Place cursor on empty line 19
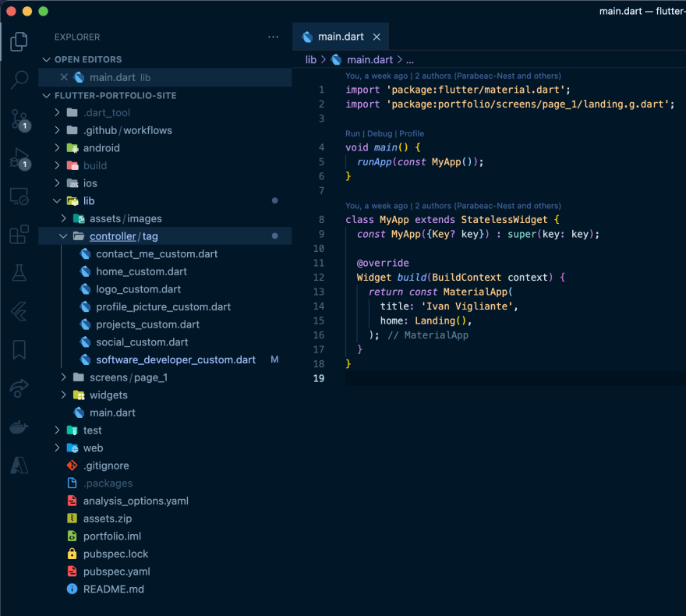Viewport: 686px width, 616px height. coord(515,378)
